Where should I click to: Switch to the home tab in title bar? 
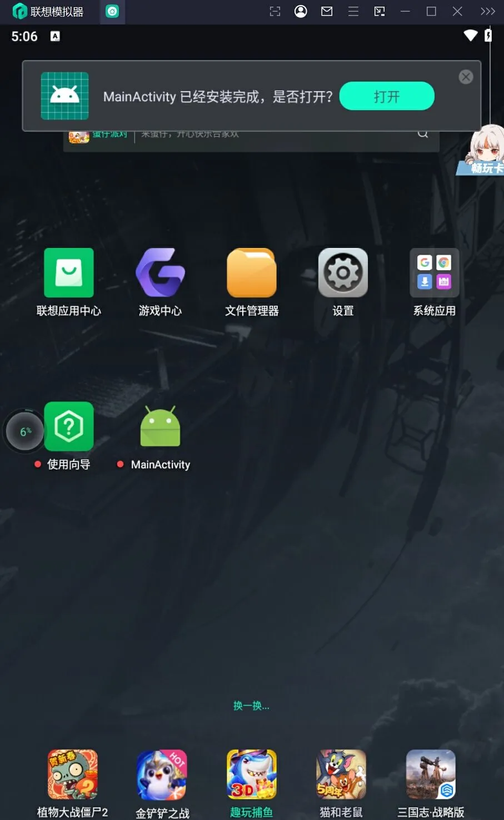click(x=112, y=12)
